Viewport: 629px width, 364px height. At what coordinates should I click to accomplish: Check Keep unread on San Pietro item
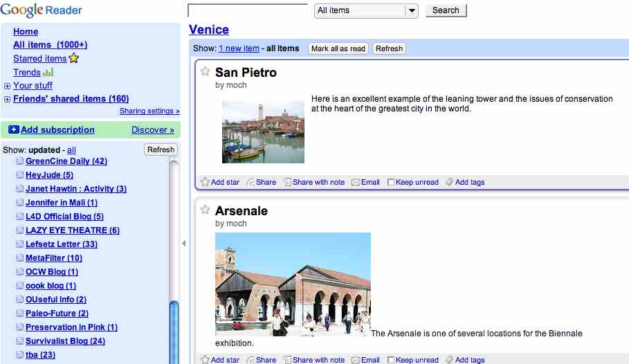391,182
